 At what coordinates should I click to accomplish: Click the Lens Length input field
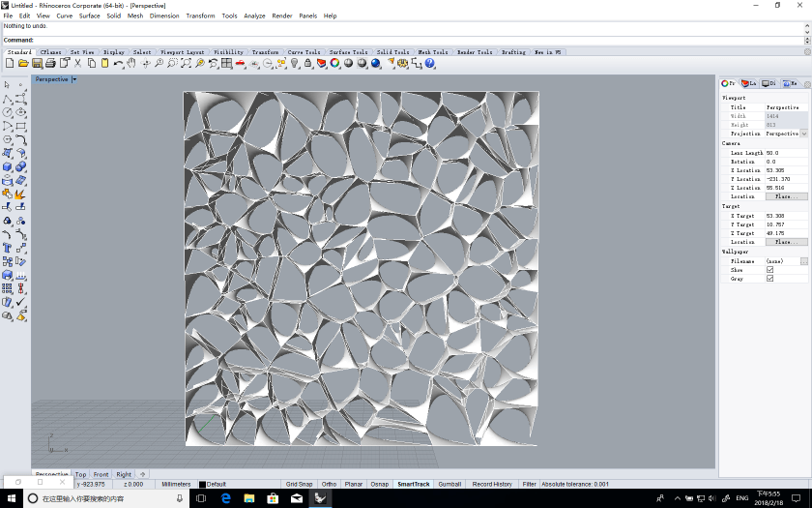785,153
